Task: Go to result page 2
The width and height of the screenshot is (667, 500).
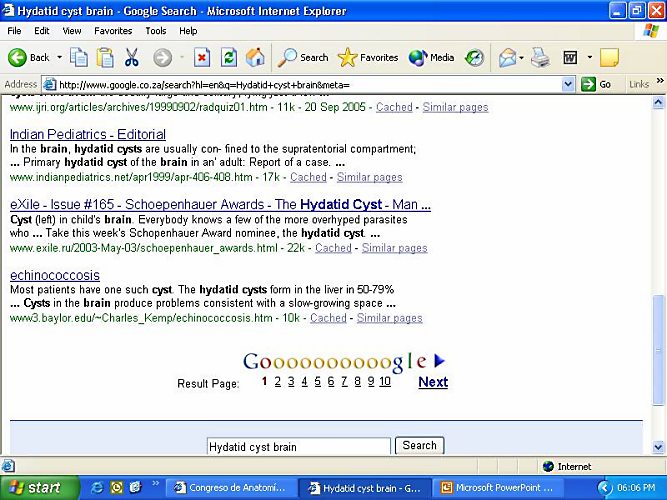Action: [x=278, y=382]
